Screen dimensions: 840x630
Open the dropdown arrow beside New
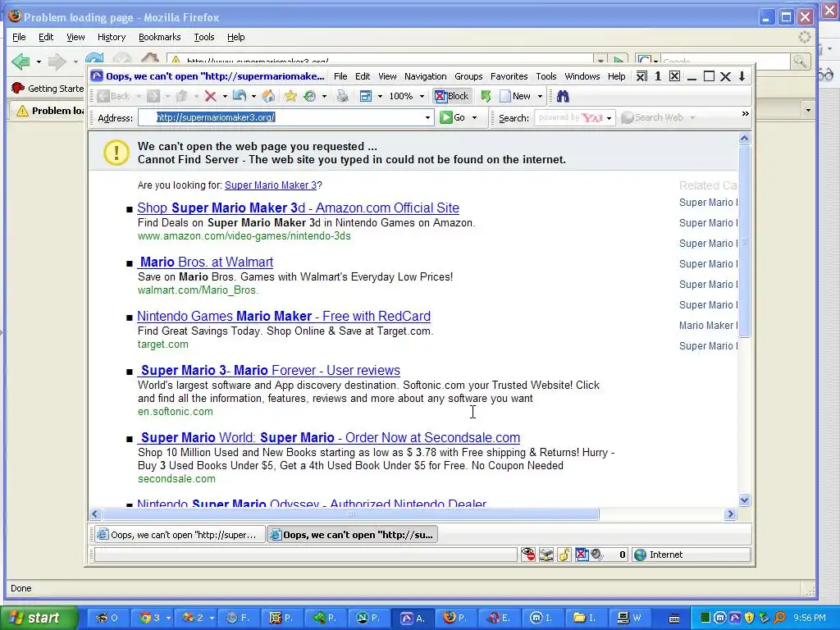pos(540,97)
